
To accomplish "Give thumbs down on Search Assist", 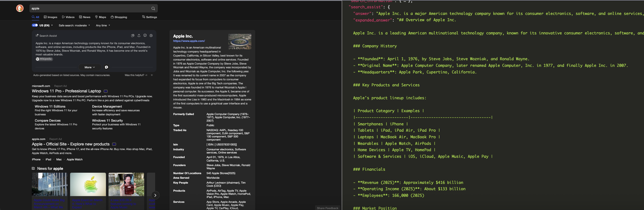I will 152,75.
